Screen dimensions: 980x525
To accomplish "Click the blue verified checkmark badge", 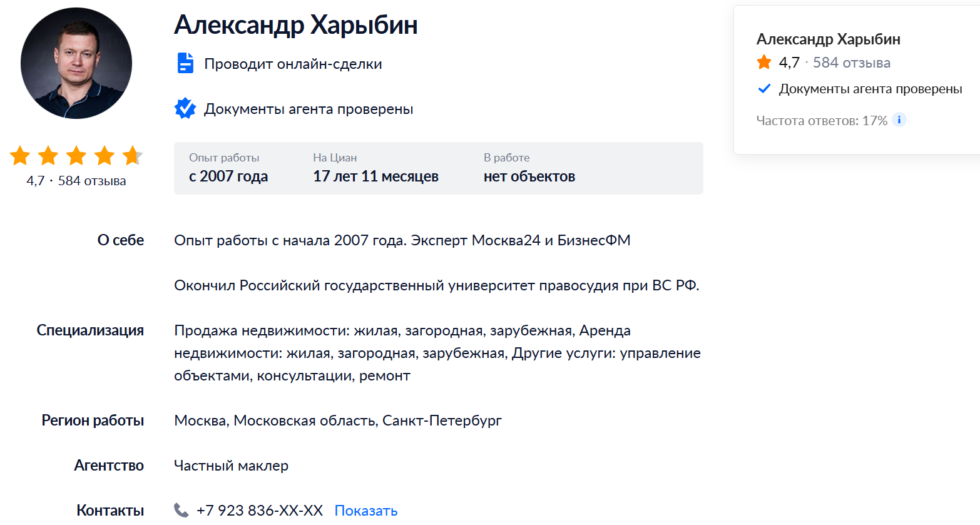I will coord(185,108).
